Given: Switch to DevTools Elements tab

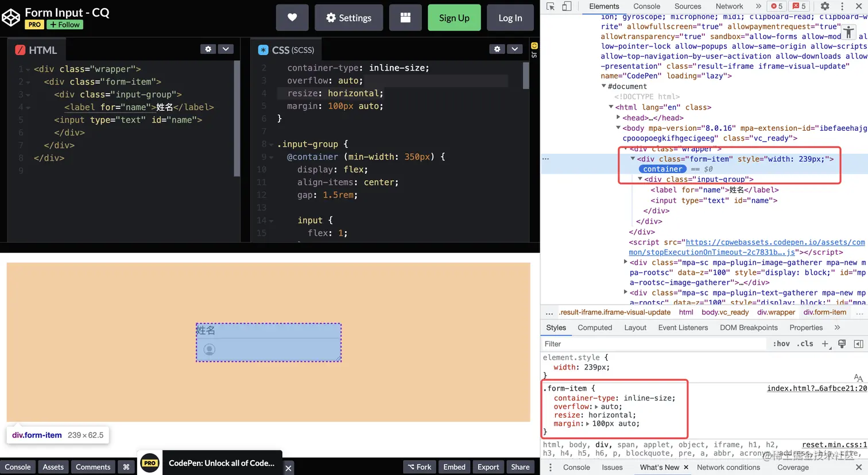Looking at the screenshot, I should [x=604, y=6].
